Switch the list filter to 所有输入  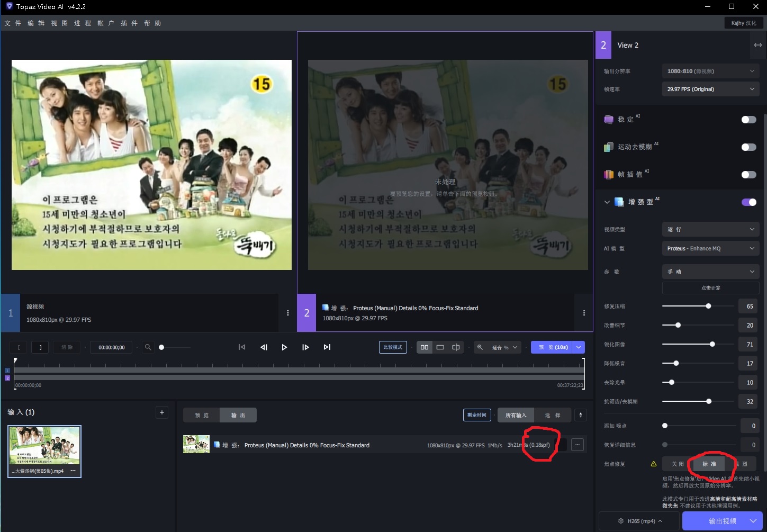click(516, 415)
